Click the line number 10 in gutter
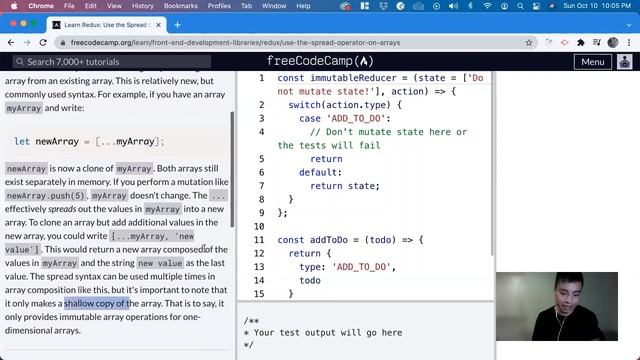The width and height of the screenshot is (640, 360). (x=259, y=226)
